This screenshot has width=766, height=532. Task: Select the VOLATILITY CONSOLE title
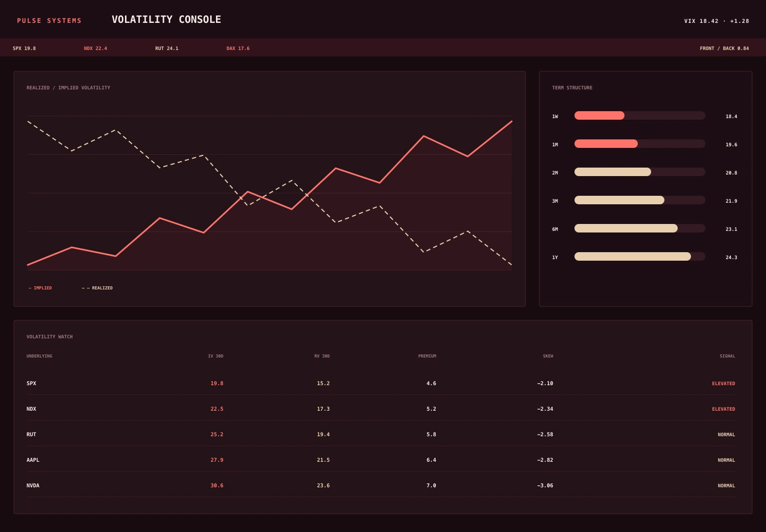click(166, 20)
